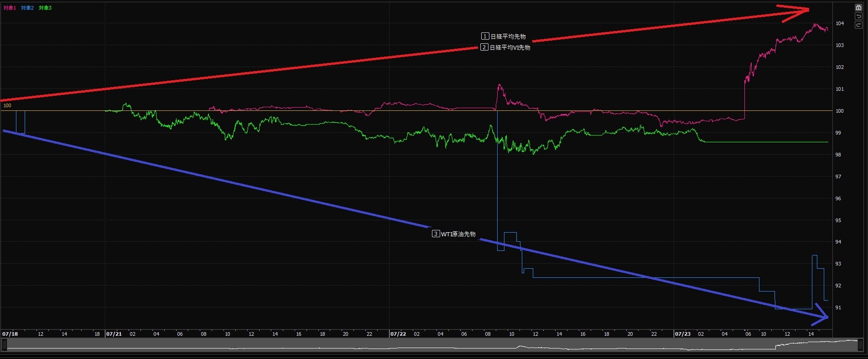Select the pink 対象1 legend label

pos(10,8)
